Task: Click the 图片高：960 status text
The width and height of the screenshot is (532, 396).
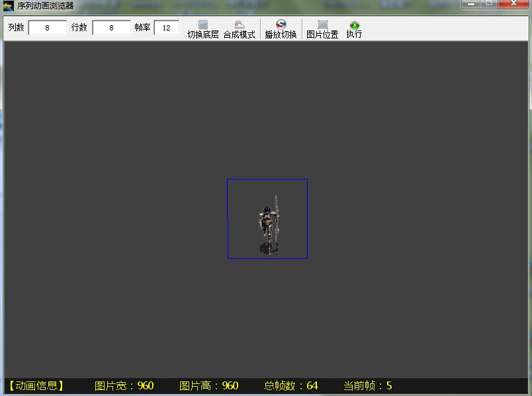Action: coord(208,385)
